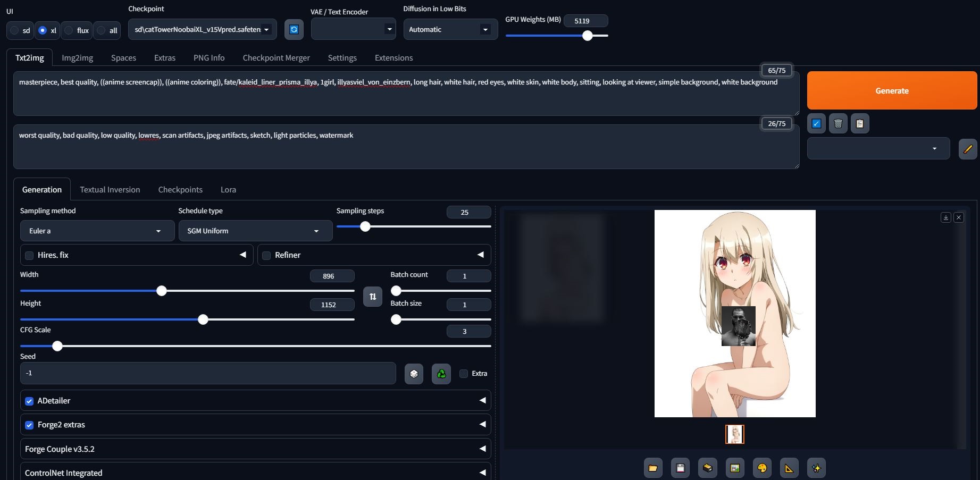Expand the Refiner section arrow

click(x=481, y=255)
